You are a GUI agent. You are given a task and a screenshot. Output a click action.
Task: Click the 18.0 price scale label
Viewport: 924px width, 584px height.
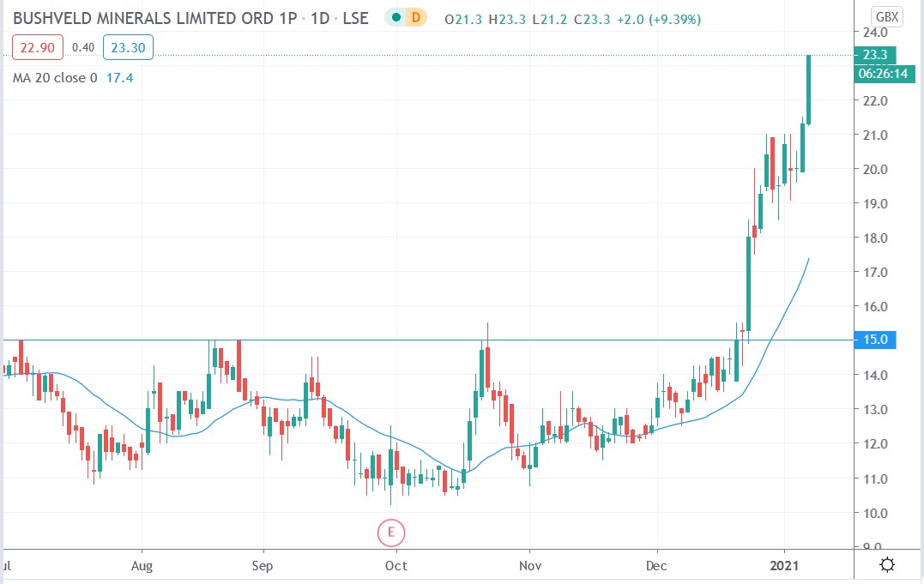coord(875,238)
